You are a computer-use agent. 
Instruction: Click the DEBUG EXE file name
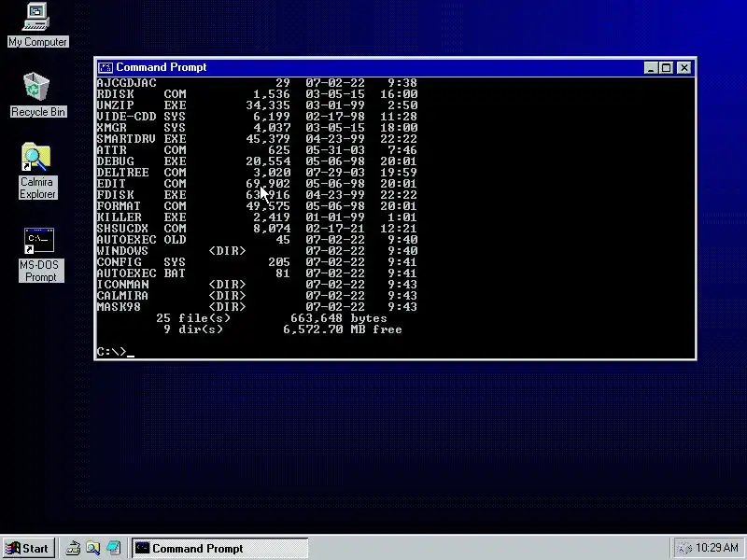point(142,161)
